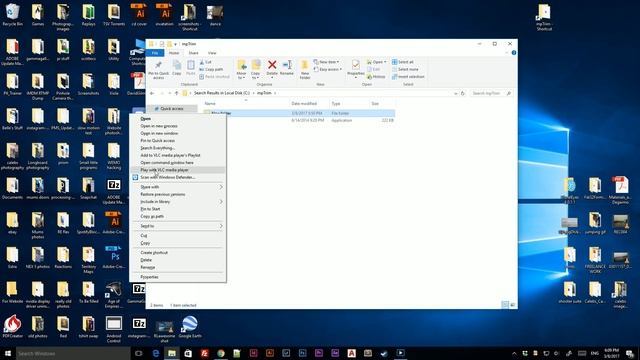Open Task View on the taskbar

coord(139,353)
